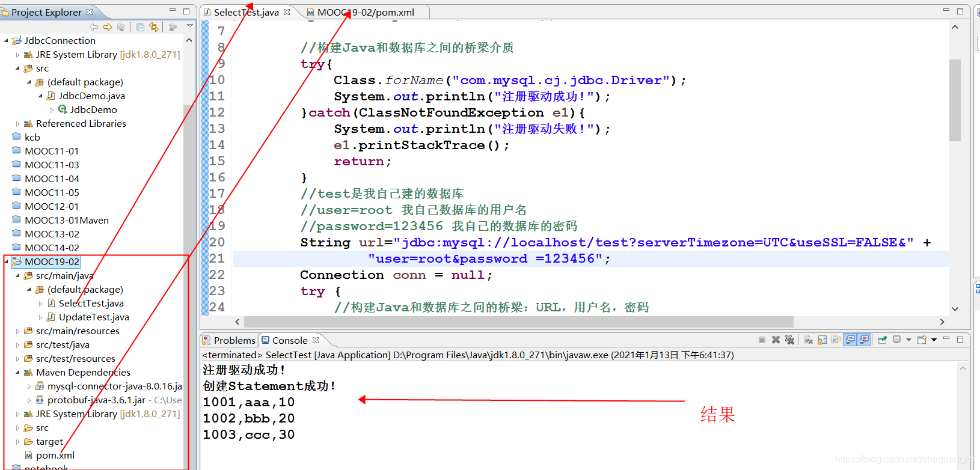Click the Class.forName code line
Screen dimensions: 980x470
pos(509,80)
